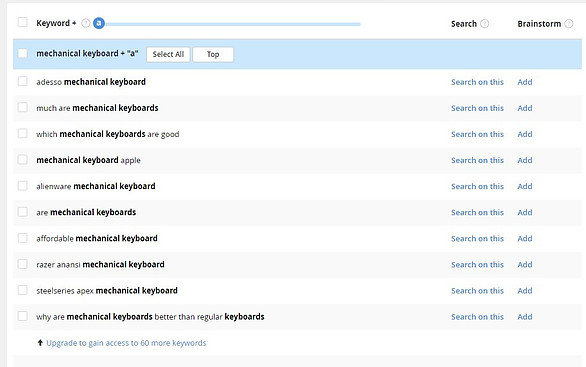Image resolution: width=586 pixels, height=367 pixels.
Task: Check the adesso mechanical keyboard checkbox
Action: click(22, 81)
